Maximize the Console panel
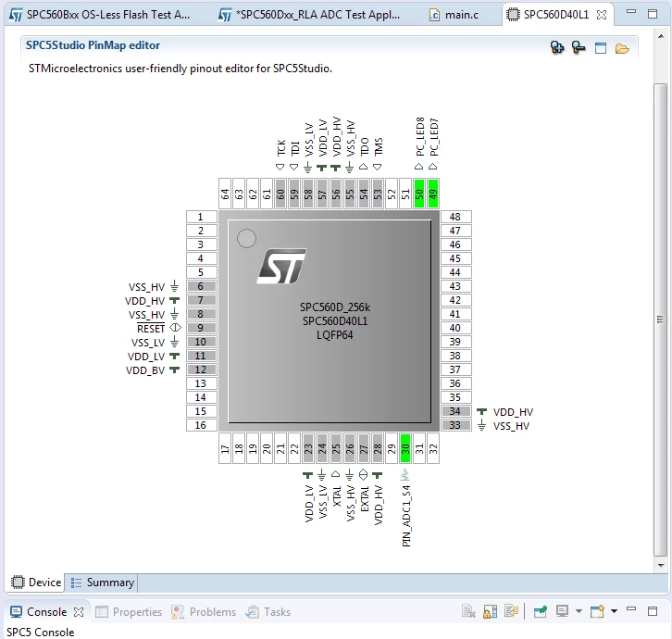 (653, 610)
